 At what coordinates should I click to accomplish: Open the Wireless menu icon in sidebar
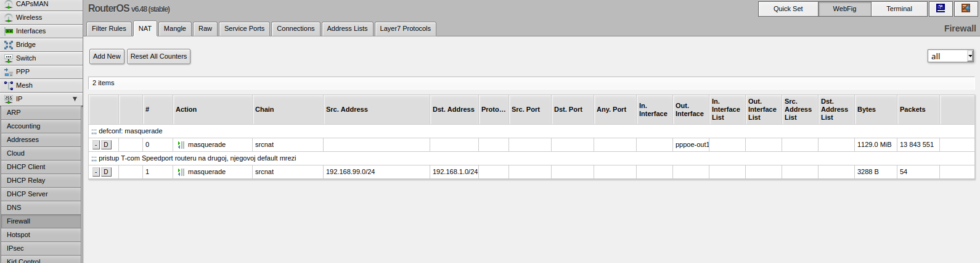pos(9,18)
